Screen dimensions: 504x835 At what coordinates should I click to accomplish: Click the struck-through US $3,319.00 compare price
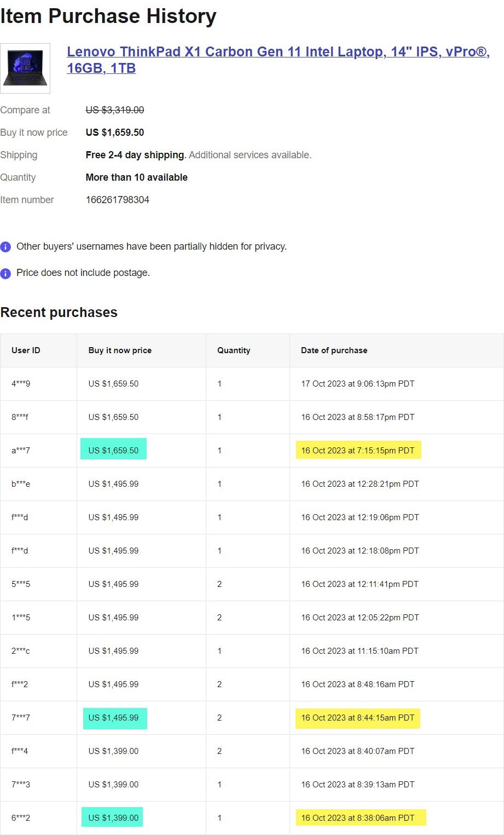tap(115, 110)
